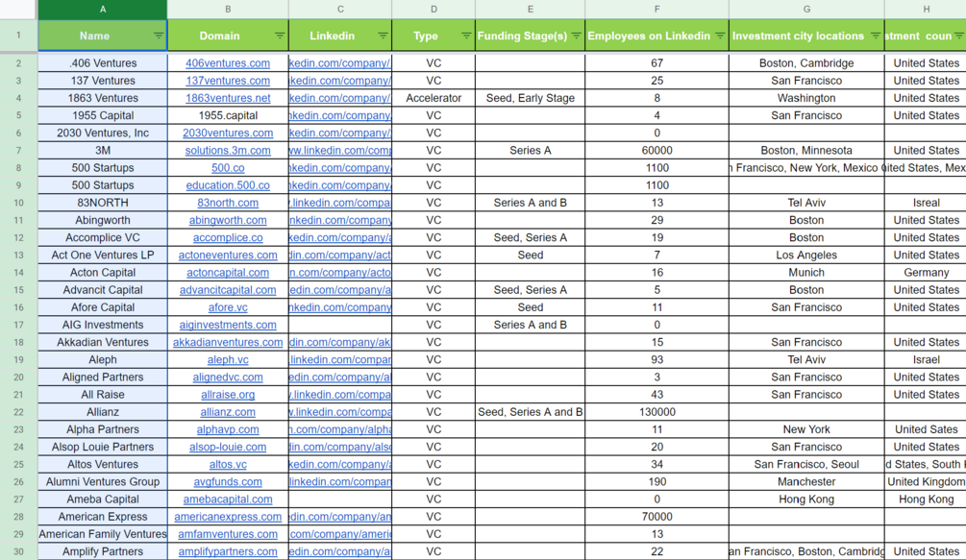Open the accomplice.co link
This screenshot has width=966, height=560.
228,237
